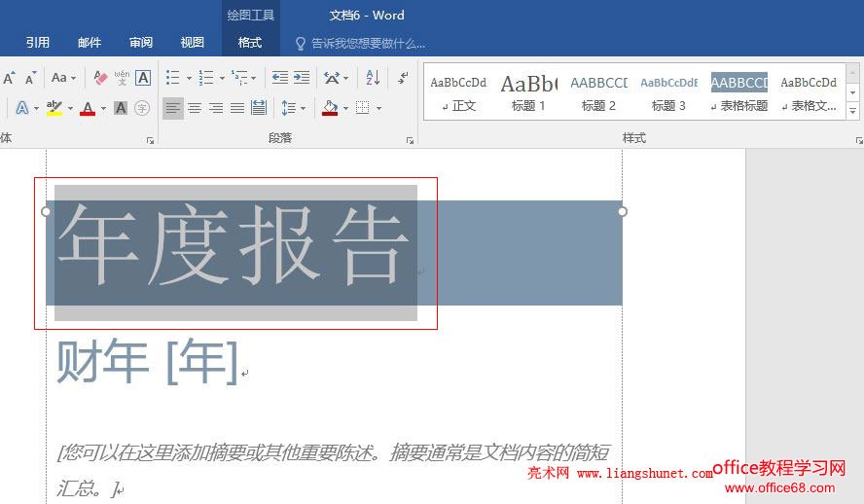
Task: Switch to the 审阅 tab
Action: [141, 43]
